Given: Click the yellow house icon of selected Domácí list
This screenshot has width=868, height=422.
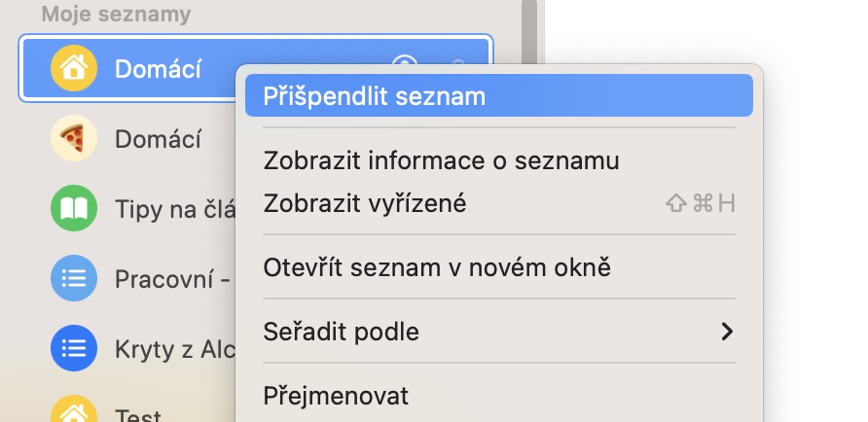Looking at the screenshot, I should (74, 68).
